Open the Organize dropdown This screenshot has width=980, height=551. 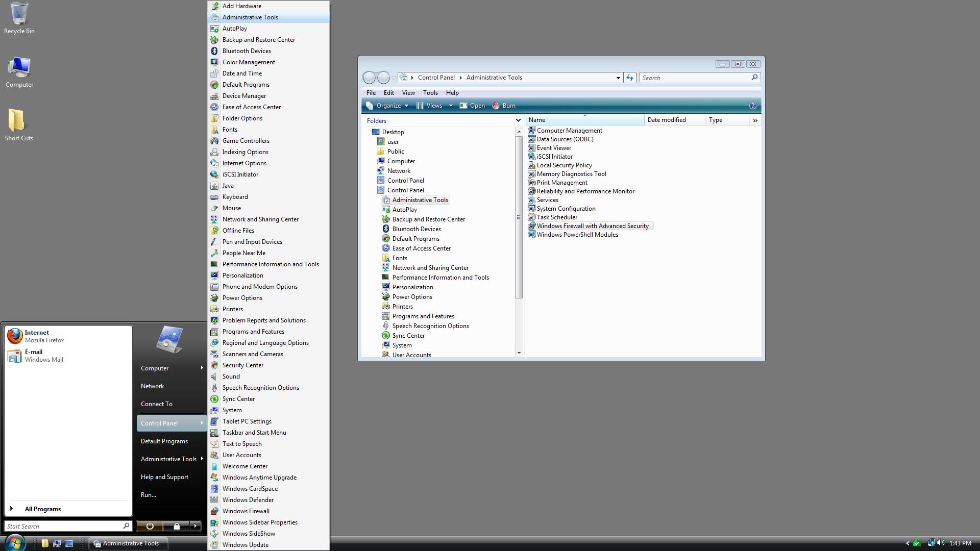[387, 106]
